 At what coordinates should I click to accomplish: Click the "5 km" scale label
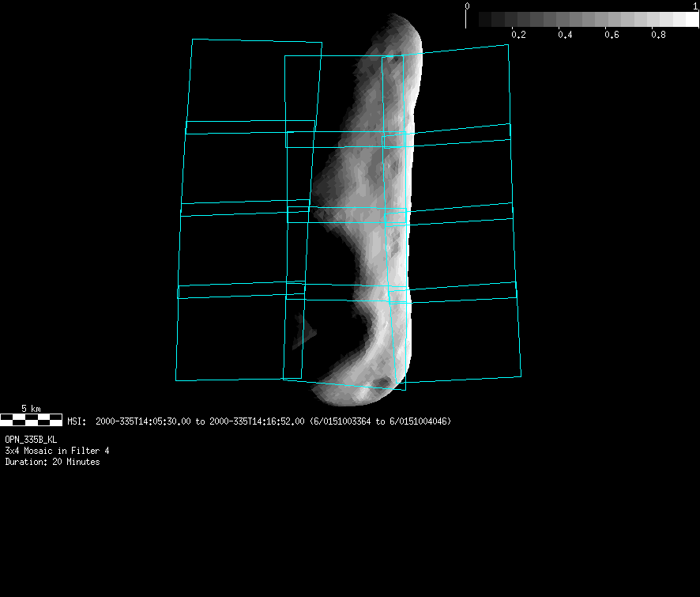31,408
